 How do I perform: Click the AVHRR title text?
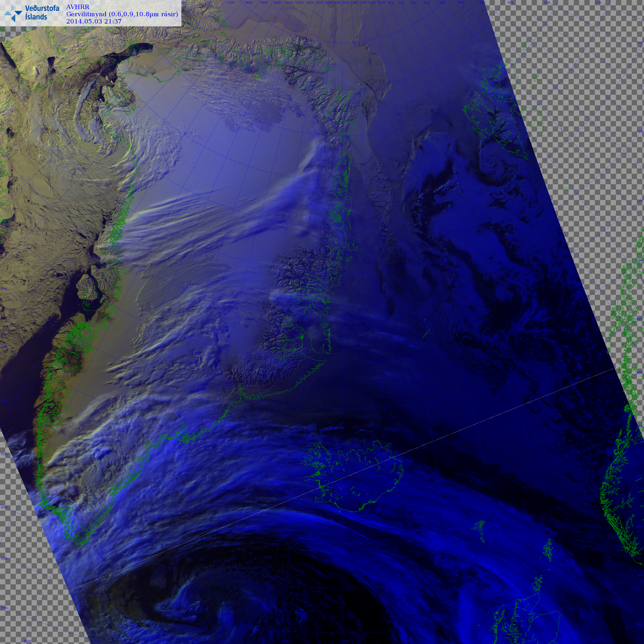(x=78, y=7)
